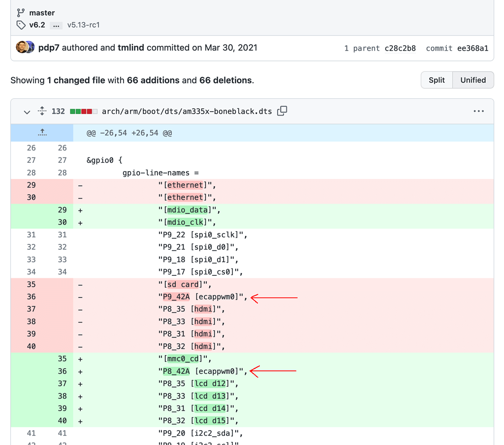The image size is (504, 445).
Task: Switch to Split diff view
Action: [x=437, y=80]
